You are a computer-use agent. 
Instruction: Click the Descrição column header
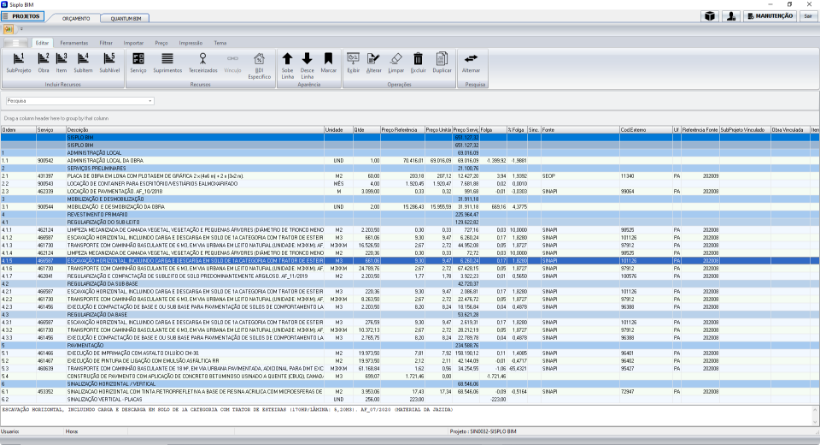coord(78,130)
